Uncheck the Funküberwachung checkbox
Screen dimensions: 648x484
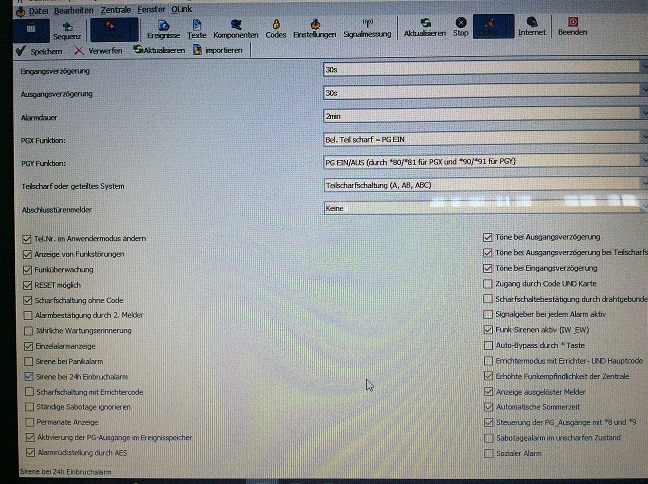(x=27, y=269)
